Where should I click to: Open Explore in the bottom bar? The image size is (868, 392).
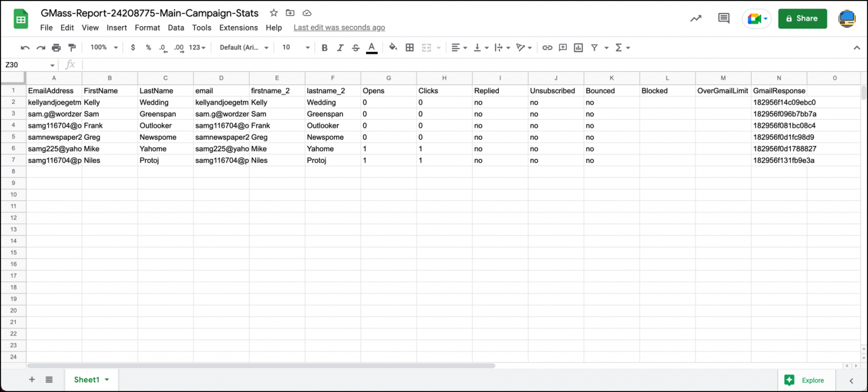click(x=806, y=380)
